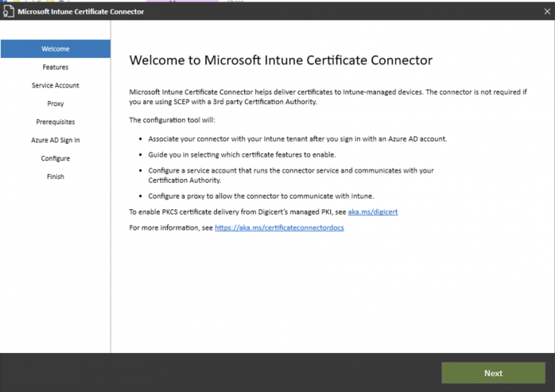Select Prerequisites in the sidebar
This screenshot has height=392, width=555.
pyautogui.click(x=56, y=122)
